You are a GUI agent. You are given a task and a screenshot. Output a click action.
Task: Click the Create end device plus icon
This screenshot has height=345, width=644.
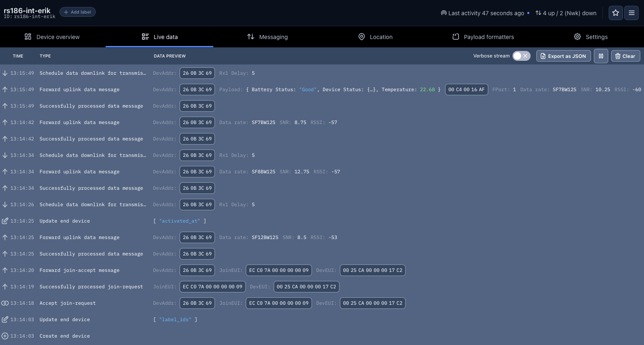[5, 336]
